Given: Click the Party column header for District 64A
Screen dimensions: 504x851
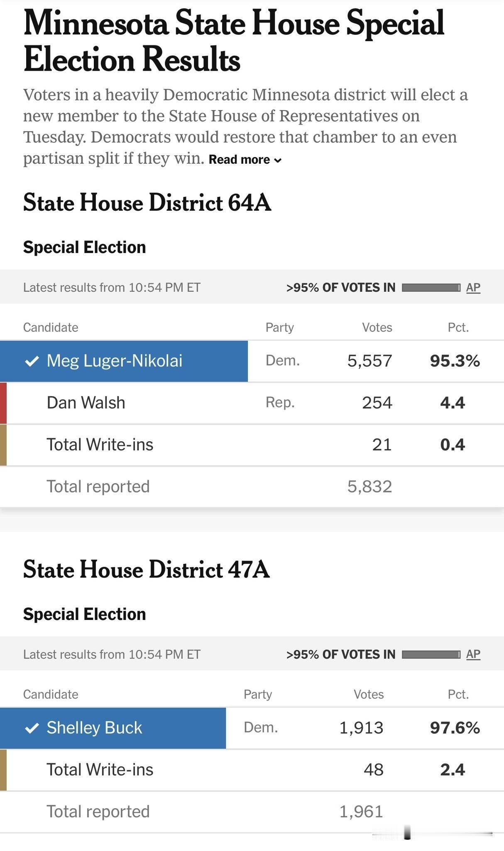Looking at the screenshot, I should coord(279,328).
